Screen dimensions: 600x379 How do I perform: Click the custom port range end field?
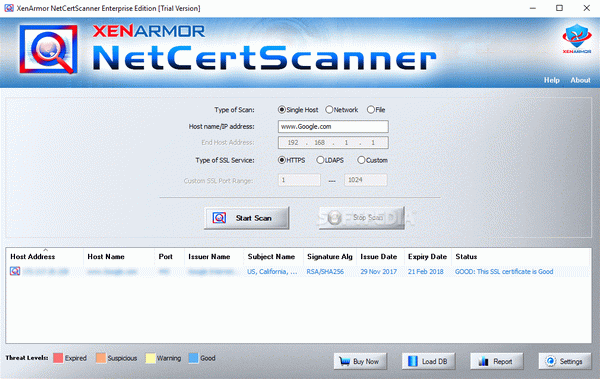pyautogui.click(x=365, y=180)
